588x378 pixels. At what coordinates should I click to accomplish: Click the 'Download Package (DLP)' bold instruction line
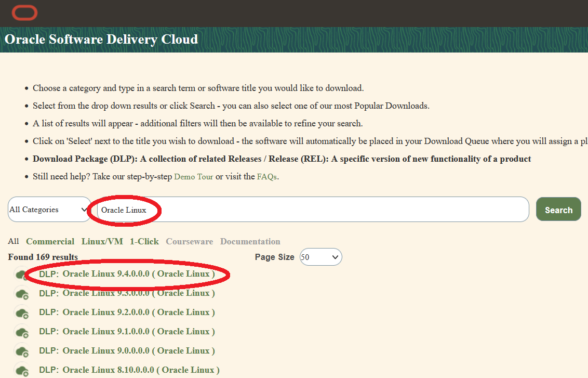[282, 159]
